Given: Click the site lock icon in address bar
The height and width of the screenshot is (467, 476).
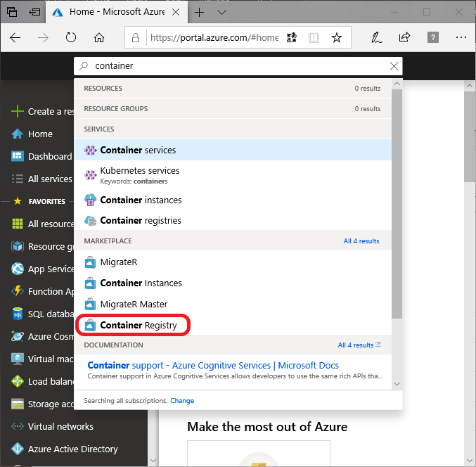Looking at the screenshot, I should point(136,38).
